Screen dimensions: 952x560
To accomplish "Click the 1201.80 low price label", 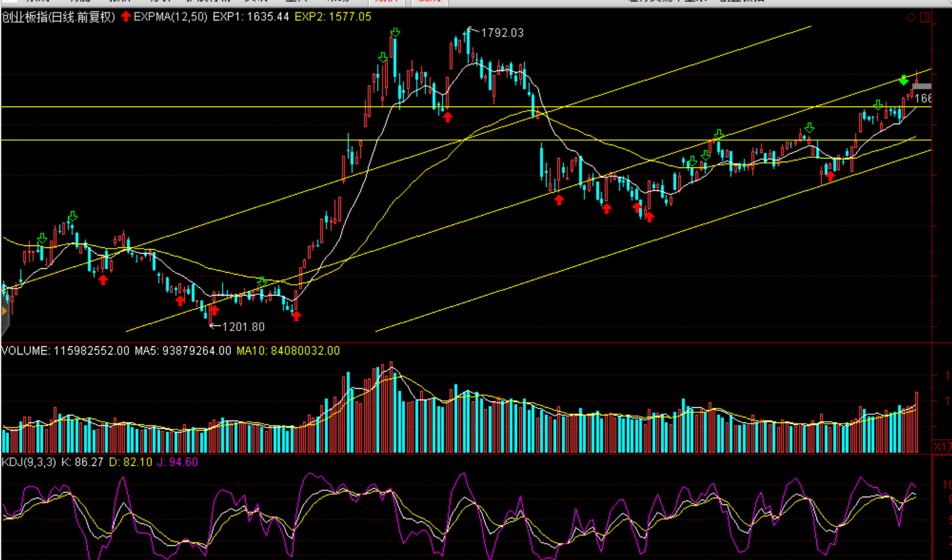I will click(x=243, y=327).
